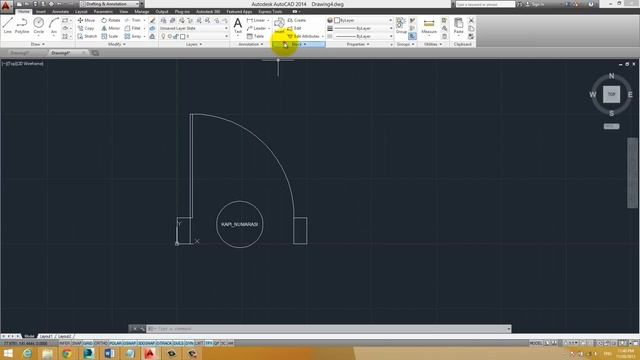
Task: Insert a Table from the Annotation panel
Action: [x=256, y=36]
